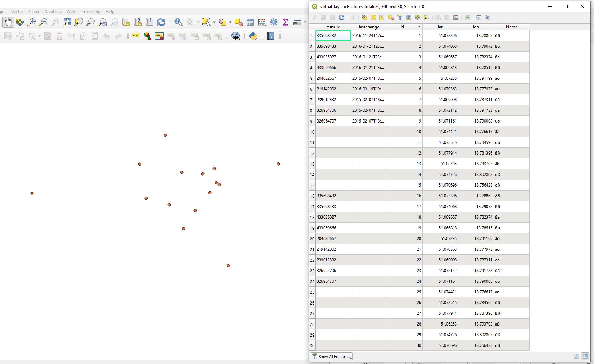Click Zoom Last icon
The height and width of the screenshot is (364, 594).
pos(102,22)
